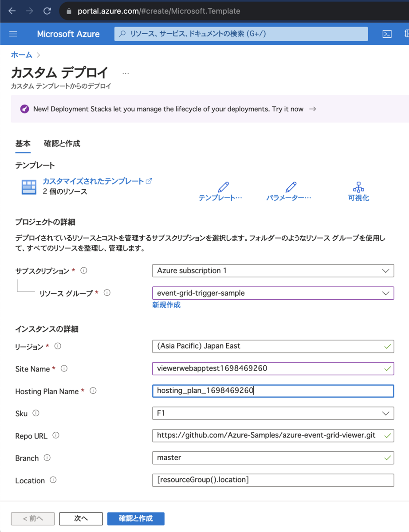
Task: Click the arrow after Try it now
Action: 313,109
